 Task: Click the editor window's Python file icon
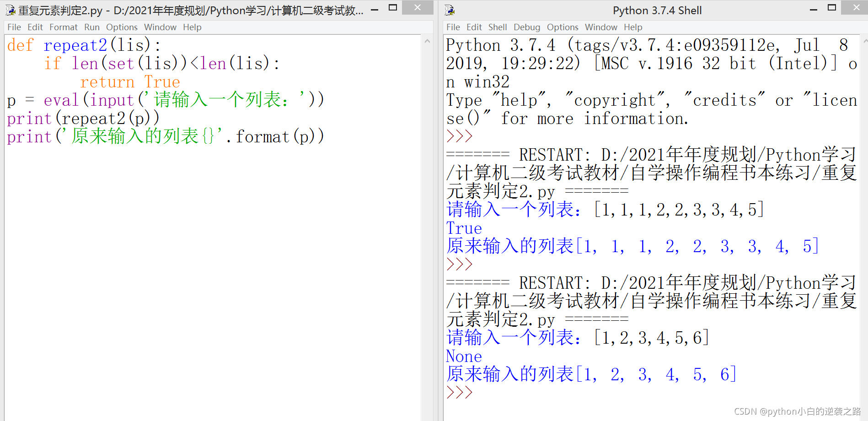tap(10, 10)
